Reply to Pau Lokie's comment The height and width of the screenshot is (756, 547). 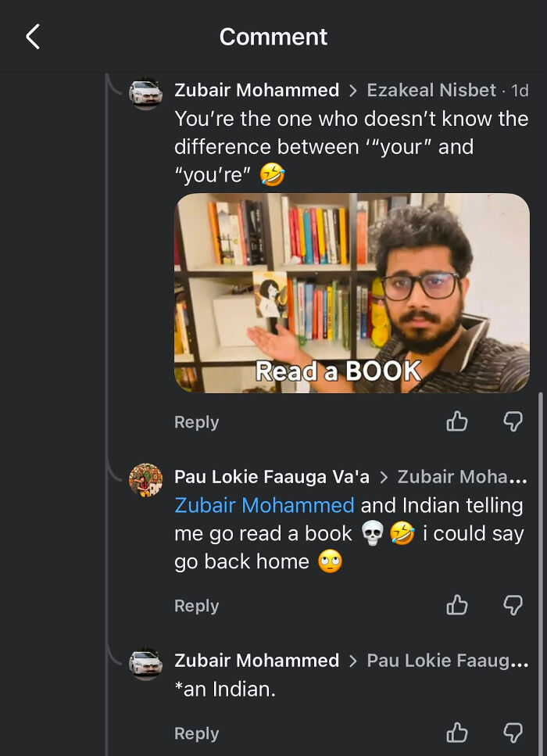point(197,606)
